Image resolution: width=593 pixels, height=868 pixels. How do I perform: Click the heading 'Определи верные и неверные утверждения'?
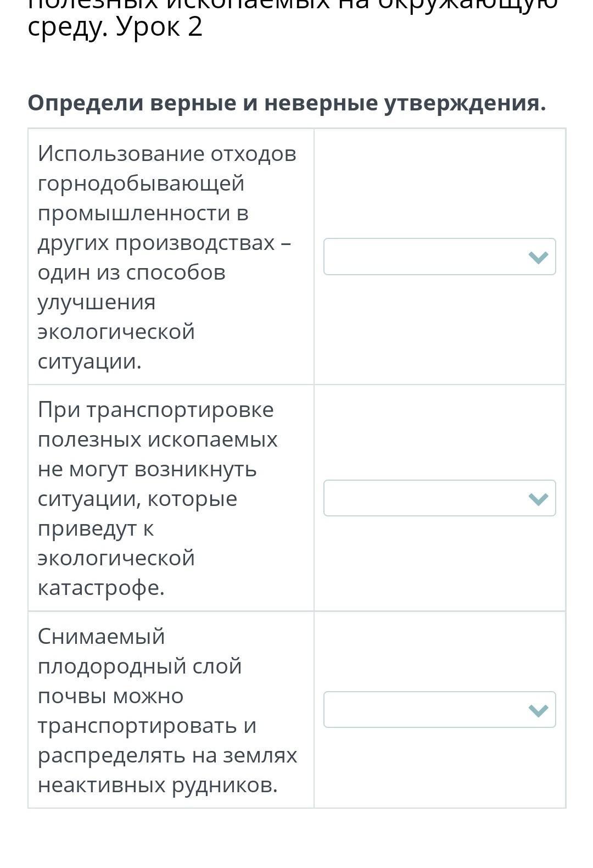[287, 103]
